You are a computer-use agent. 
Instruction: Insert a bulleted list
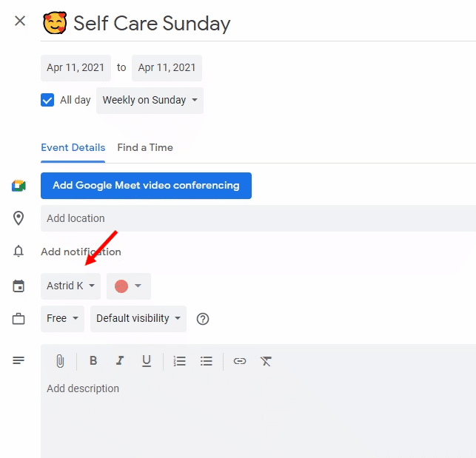[x=207, y=361]
